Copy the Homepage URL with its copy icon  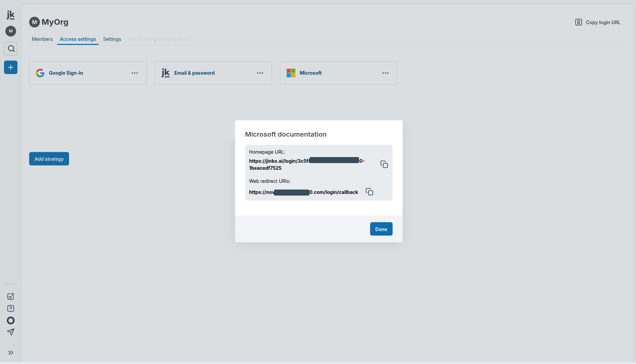click(x=384, y=164)
